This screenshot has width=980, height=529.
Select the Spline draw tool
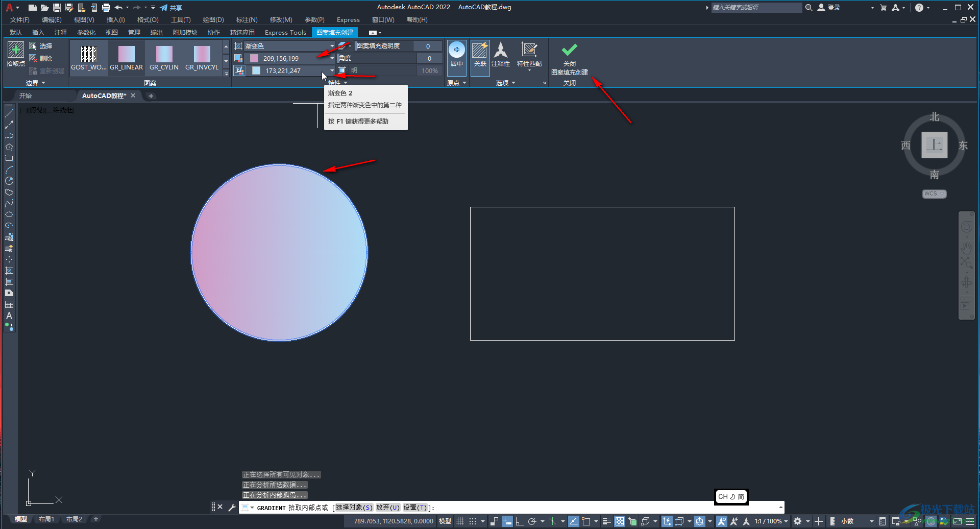point(9,203)
